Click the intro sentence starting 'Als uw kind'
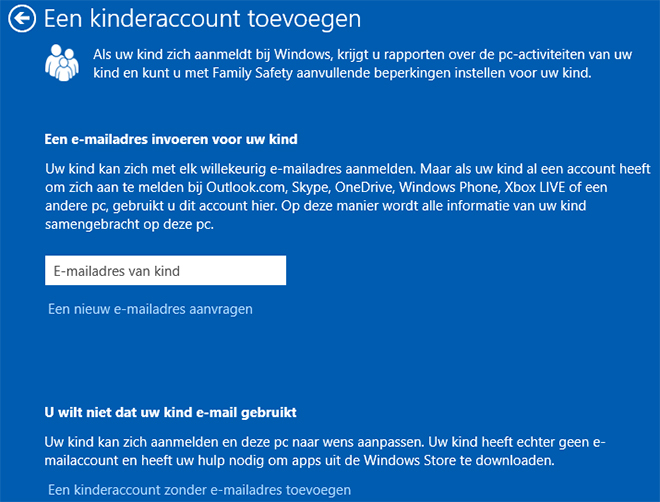 click(362, 64)
